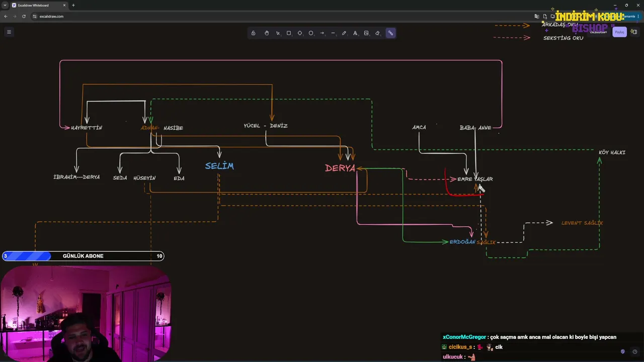
Task: Click the xConorMcGregor chat username
Action: pos(464,337)
